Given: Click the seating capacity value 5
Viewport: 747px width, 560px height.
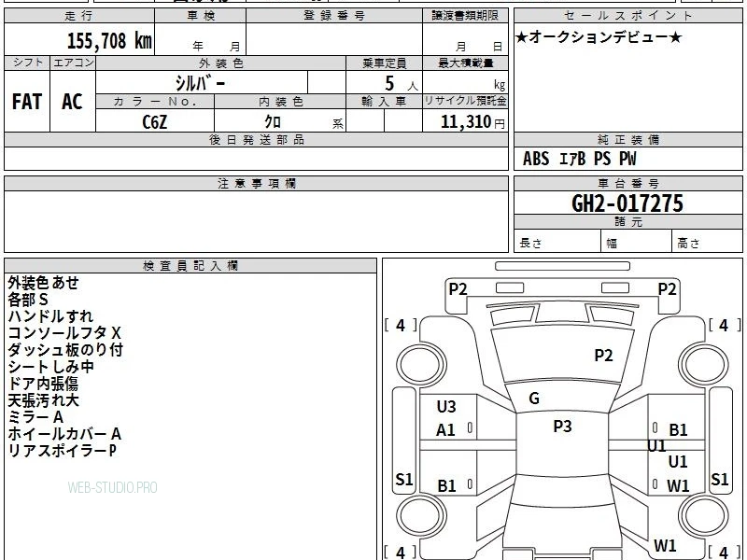Looking at the screenshot, I should (x=389, y=83).
